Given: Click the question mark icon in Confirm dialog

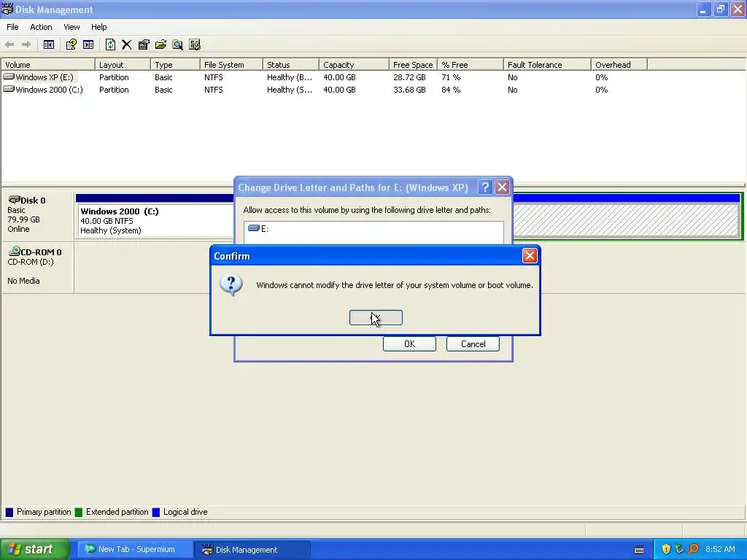Looking at the screenshot, I should coord(231,285).
